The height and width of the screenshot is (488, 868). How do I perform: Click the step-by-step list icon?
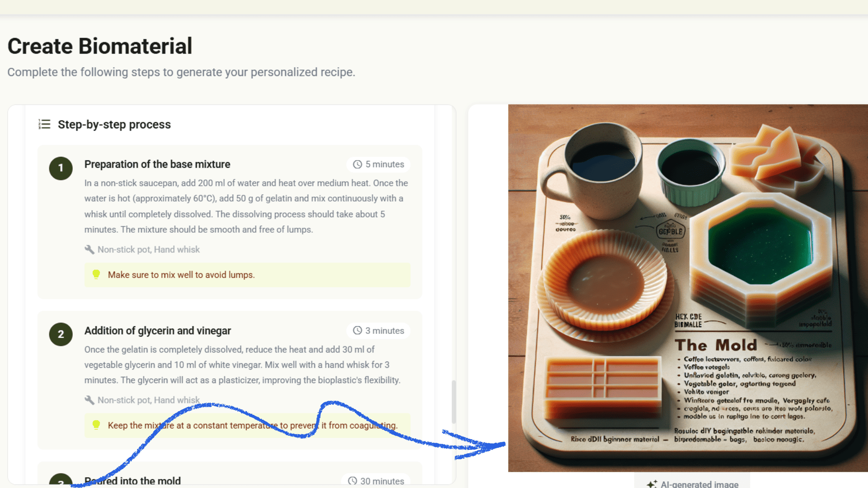click(x=44, y=124)
